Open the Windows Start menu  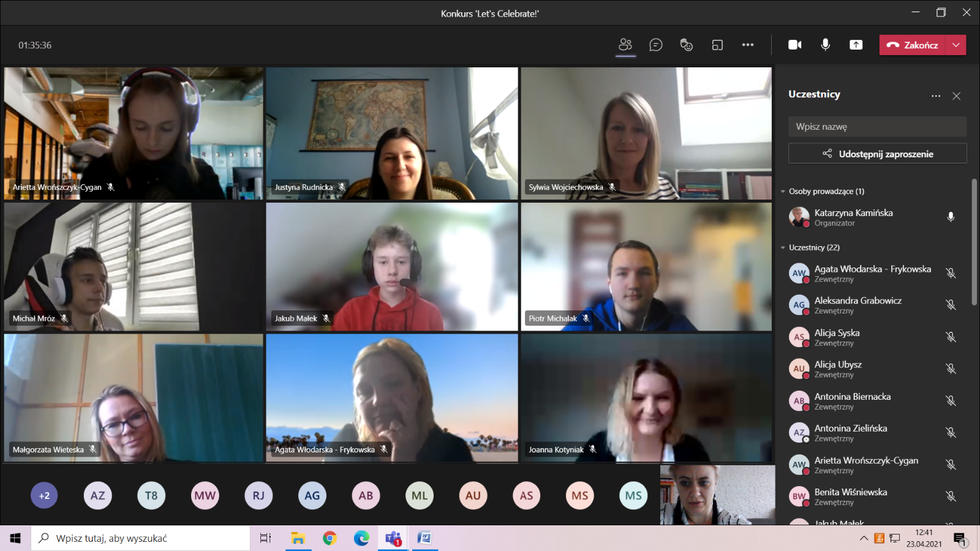pos(15,538)
